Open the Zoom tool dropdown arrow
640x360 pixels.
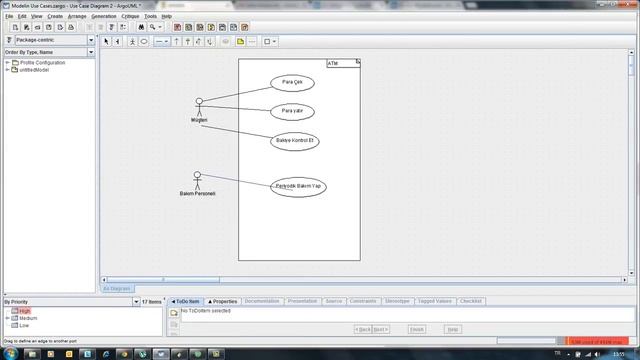coord(160,27)
